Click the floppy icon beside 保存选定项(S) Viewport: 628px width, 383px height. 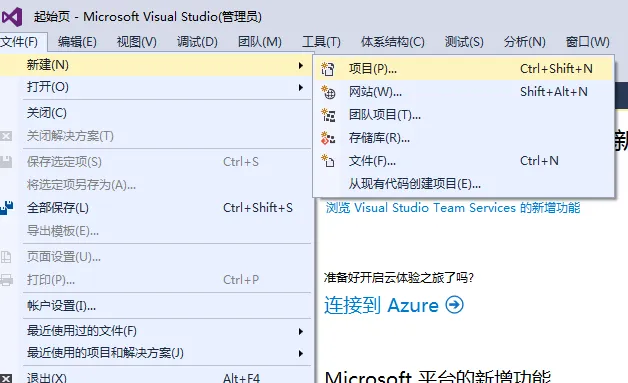tap(6, 162)
